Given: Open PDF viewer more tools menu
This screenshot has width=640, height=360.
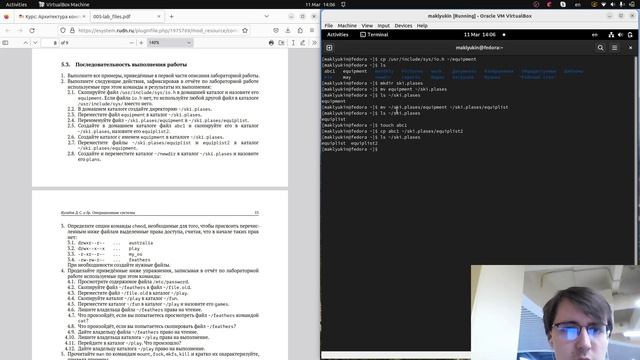Looking at the screenshot, I should pos(314,42).
